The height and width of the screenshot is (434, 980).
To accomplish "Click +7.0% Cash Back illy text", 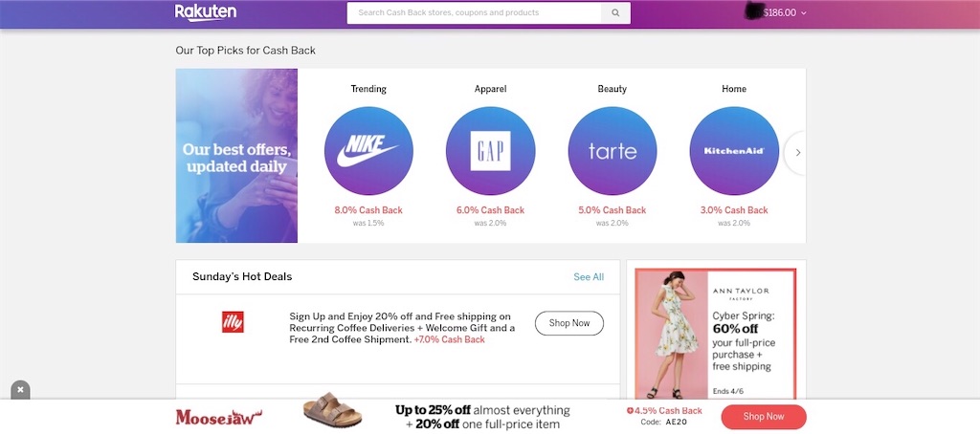I will pos(450,339).
